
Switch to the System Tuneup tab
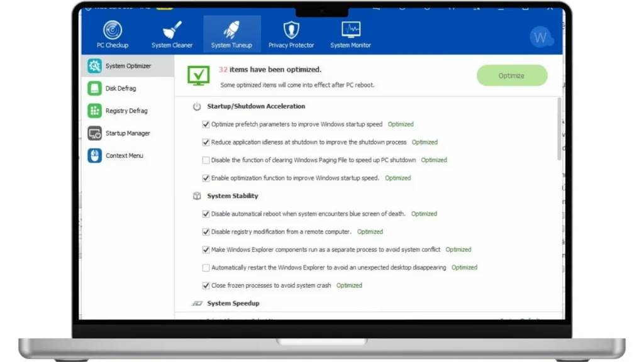[x=231, y=34]
